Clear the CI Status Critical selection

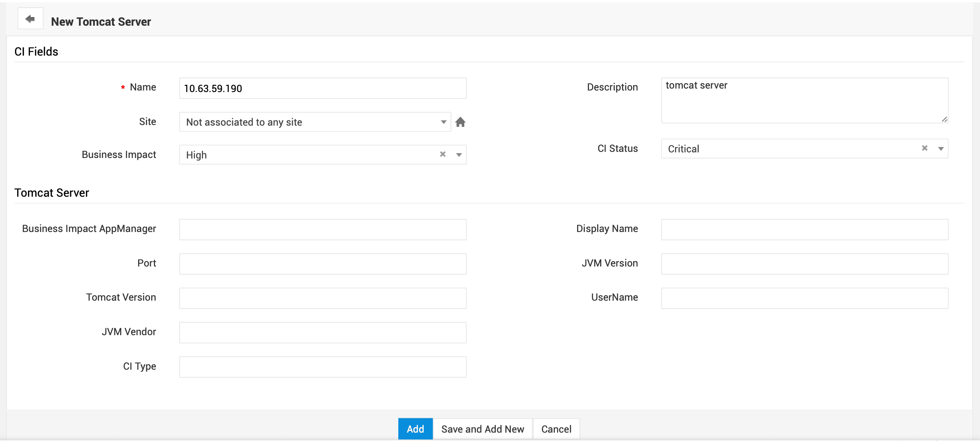tap(924, 148)
